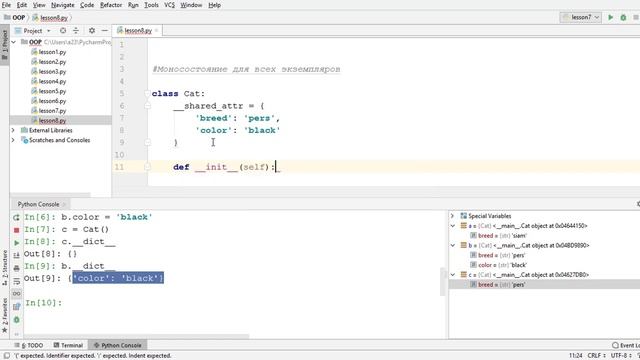This screenshot has width=640, height=360.
Task: Close the lesson8.py editor tab
Action: coord(156,31)
